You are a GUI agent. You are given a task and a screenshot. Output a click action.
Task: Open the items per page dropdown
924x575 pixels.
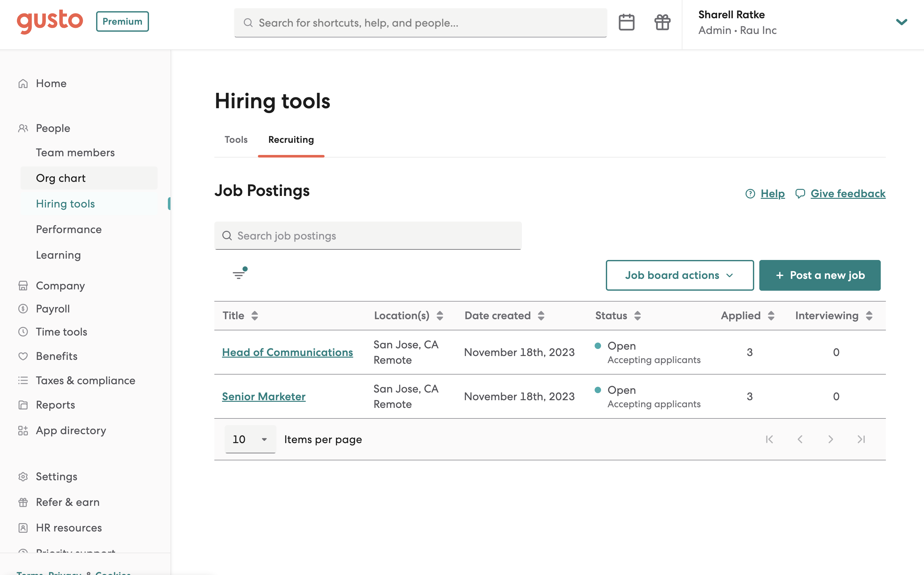click(251, 439)
